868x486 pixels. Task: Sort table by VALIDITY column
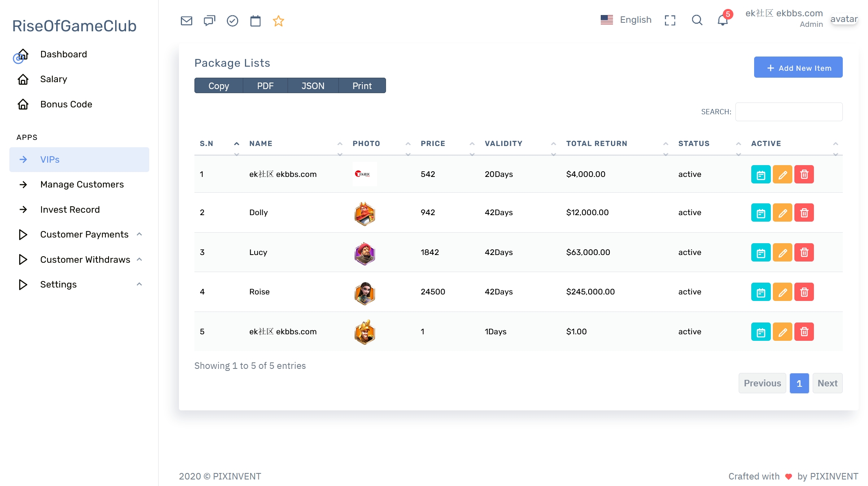(x=520, y=144)
